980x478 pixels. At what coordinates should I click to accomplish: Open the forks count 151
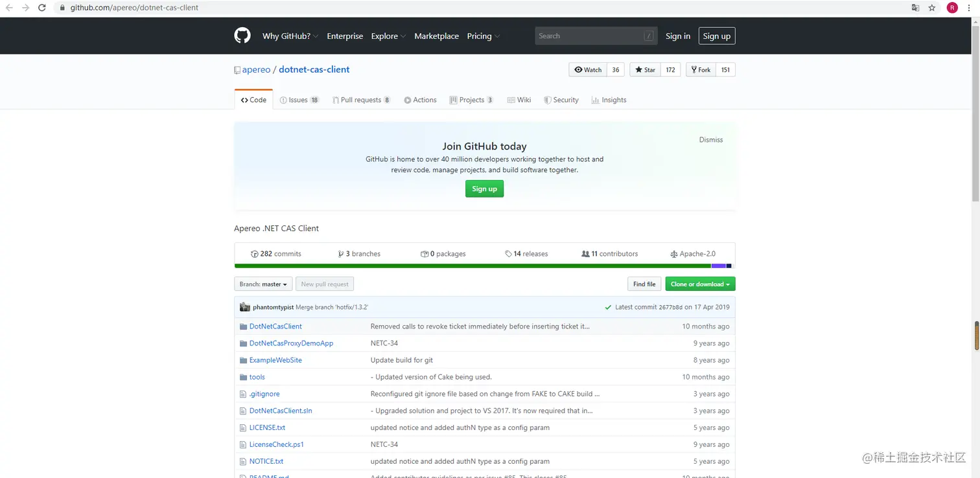tap(726, 70)
